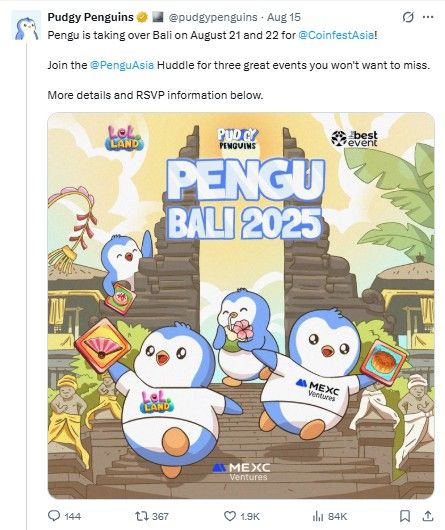The height and width of the screenshot is (530, 445).
Task: Open the @CoinfestAsia mention link
Action: (336, 35)
